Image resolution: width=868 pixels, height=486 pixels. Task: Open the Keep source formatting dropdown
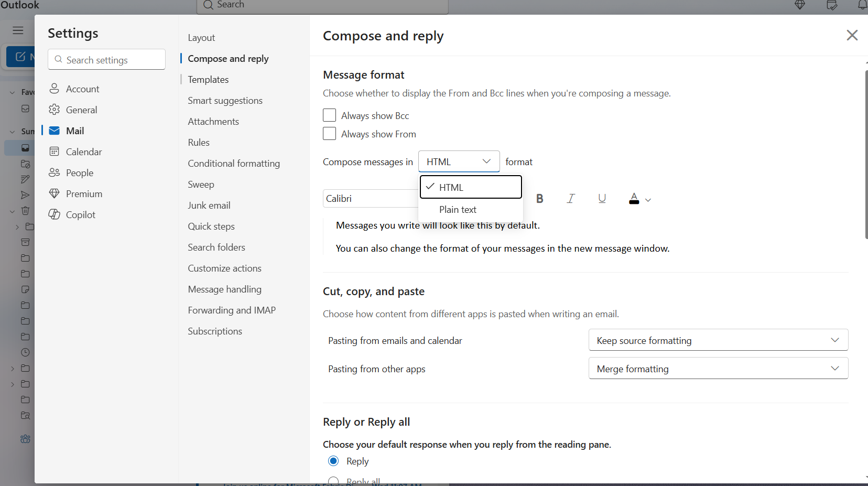click(x=718, y=340)
